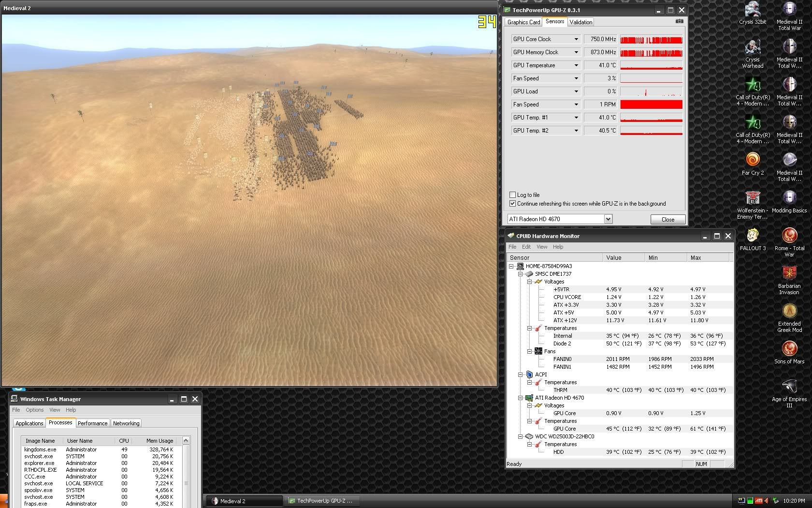Viewport: 812px width, 508px height.
Task: Open the View menu in Hardware Monitor
Action: point(542,247)
